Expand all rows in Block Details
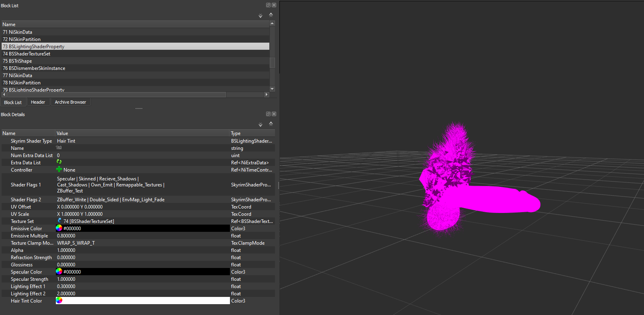The image size is (644, 315). (x=260, y=125)
